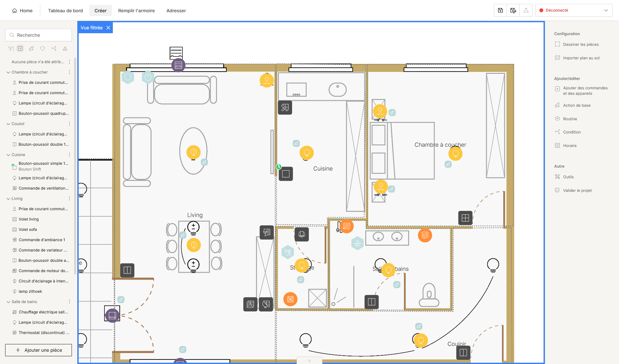Image resolution: width=619 pixels, height=364 pixels.
Task: Click Dessiner les pièces
Action: [577, 44]
